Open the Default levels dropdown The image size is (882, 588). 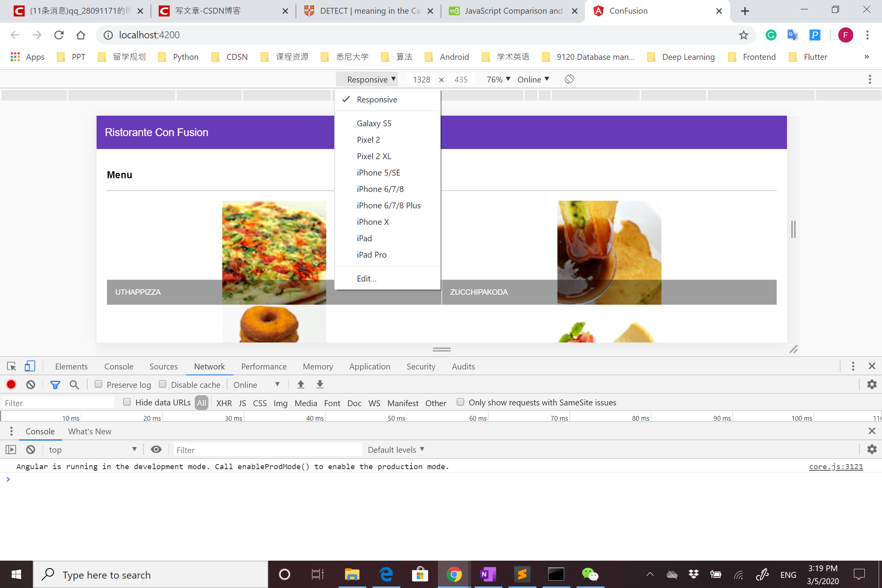point(396,450)
